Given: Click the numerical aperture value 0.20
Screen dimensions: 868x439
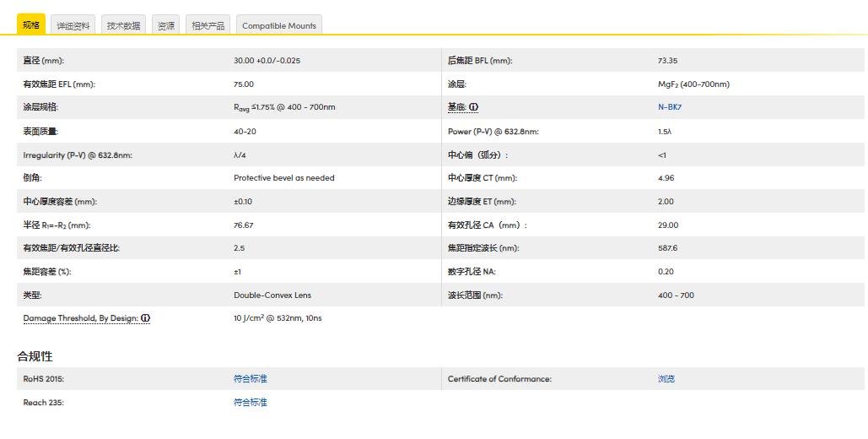Looking at the screenshot, I should tap(666, 272).
